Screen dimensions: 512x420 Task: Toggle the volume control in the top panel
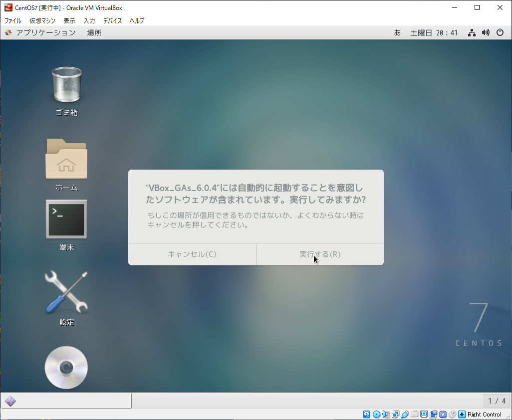[x=486, y=32]
